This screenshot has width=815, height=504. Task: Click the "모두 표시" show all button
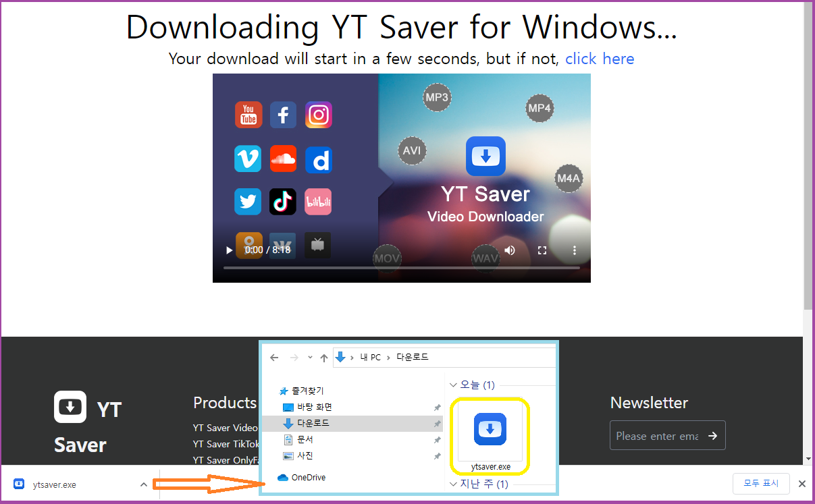point(761,483)
